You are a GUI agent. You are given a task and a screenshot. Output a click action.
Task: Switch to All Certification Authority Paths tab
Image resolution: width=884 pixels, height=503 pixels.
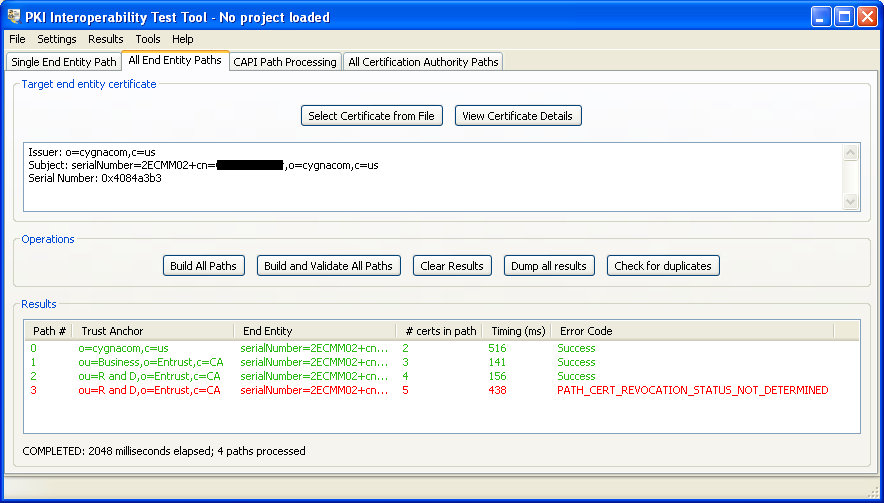click(423, 62)
